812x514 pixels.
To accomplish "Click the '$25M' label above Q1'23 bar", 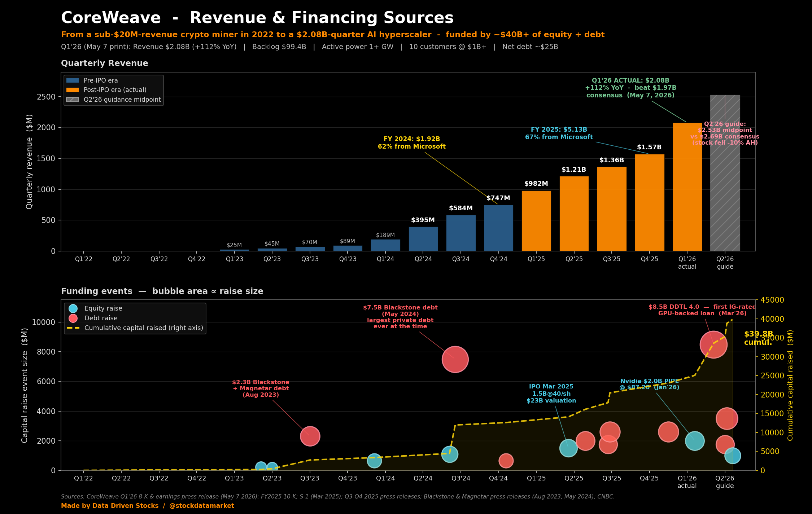I will pos(234,245).
